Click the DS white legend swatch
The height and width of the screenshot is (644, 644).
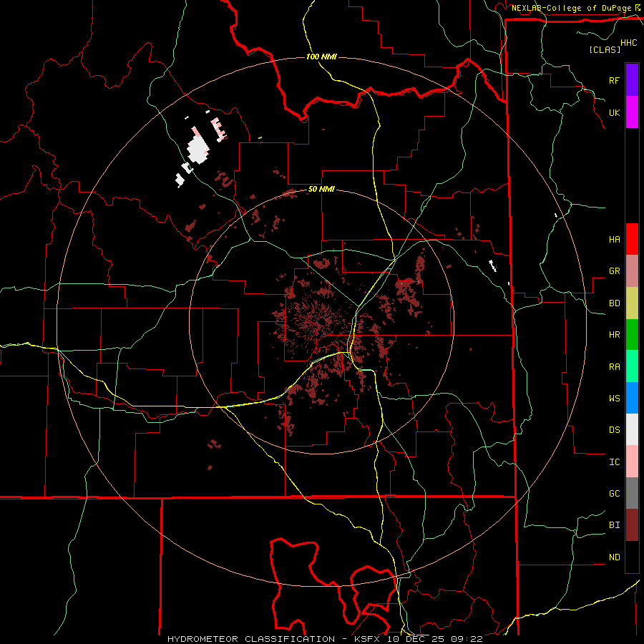pos(632,429)
